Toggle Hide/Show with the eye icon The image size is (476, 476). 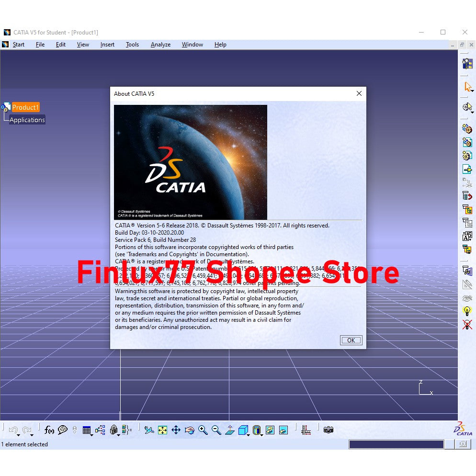coord(467,298)
